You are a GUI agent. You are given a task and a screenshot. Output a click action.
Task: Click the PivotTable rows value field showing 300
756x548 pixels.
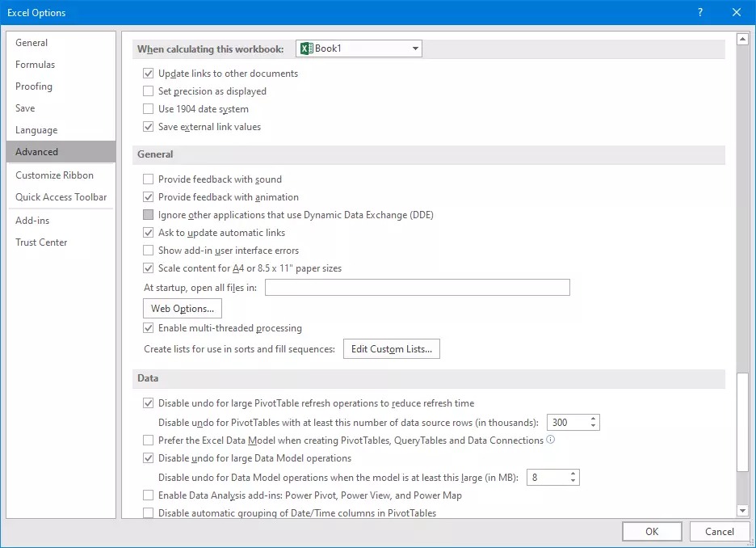[x=568, y=423]
